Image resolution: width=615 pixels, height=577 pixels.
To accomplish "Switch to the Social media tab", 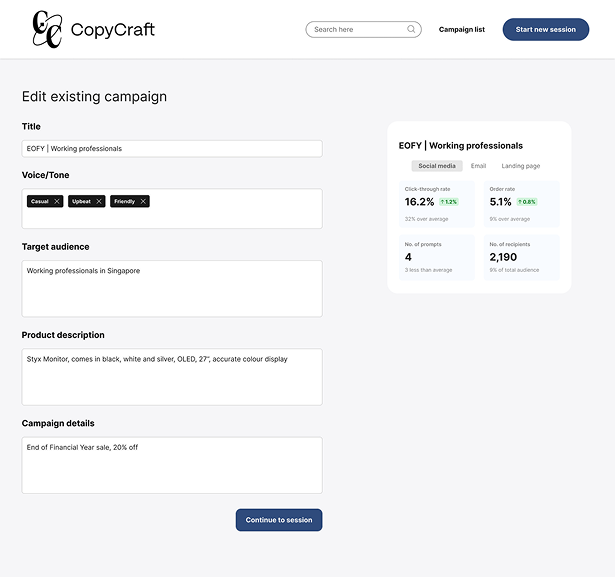I will 437,166.
